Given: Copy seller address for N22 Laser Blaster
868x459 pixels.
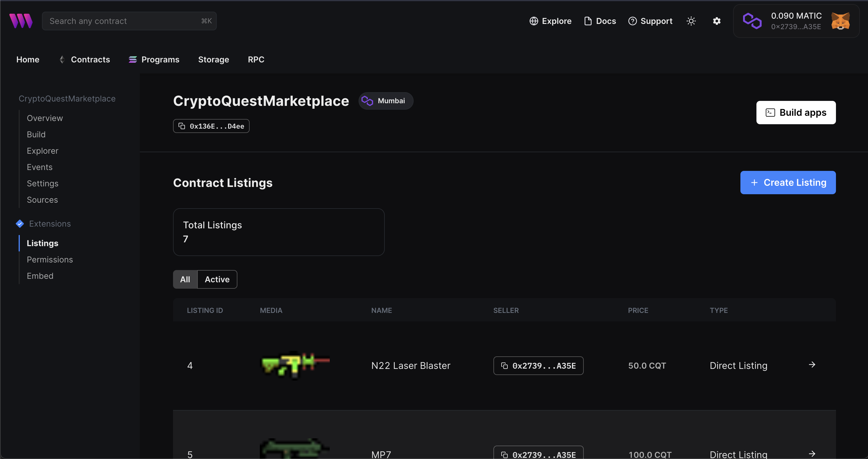Looking at the screenshot, I should coord(538,366).
